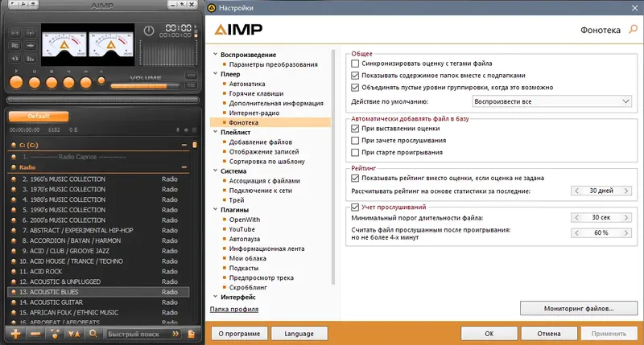Click double-arrow go button in quick search

[x=175, y=334]
